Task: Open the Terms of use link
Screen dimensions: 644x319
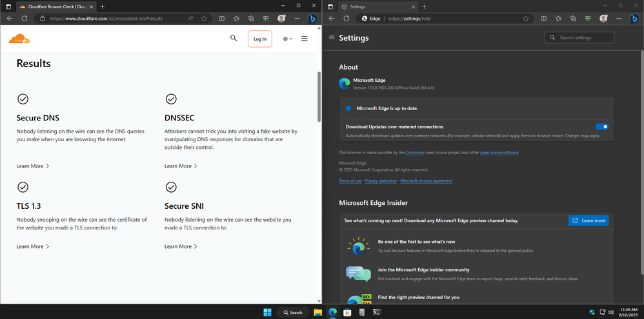Action: [x=350, y=181]
